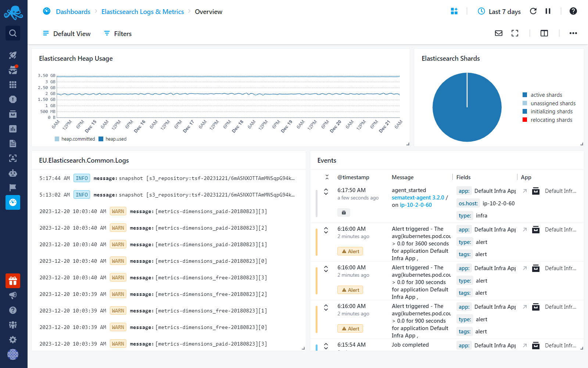Collapse all events via header arrows

pyautogui.click(x=327, y=177)
